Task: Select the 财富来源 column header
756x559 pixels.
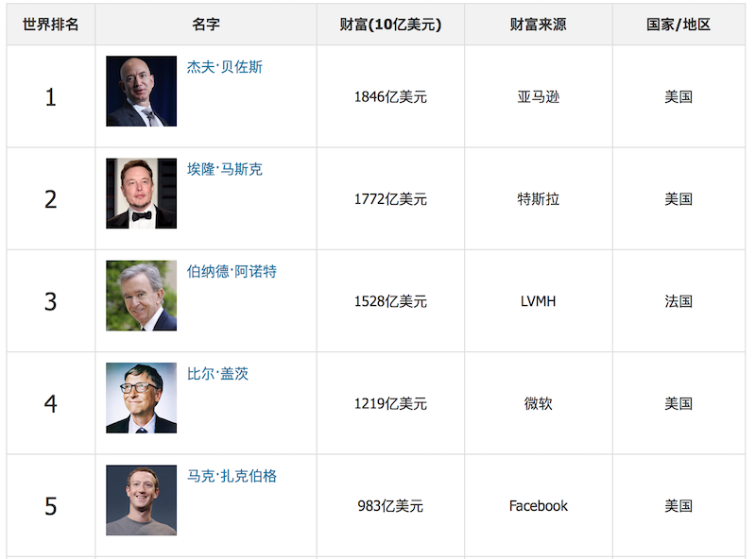Action: (x=538, y=25)
